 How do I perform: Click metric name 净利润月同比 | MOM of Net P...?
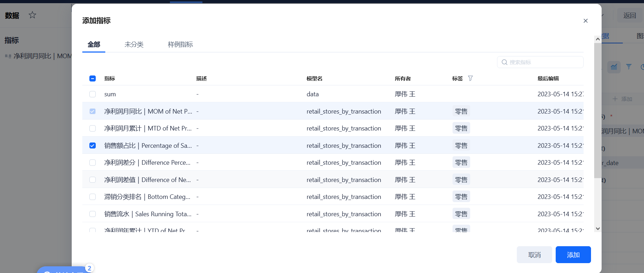(x=148, y=111)
